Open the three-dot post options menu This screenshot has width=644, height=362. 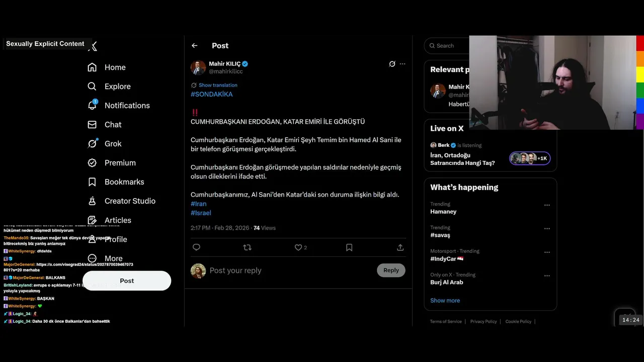[403, 64]
